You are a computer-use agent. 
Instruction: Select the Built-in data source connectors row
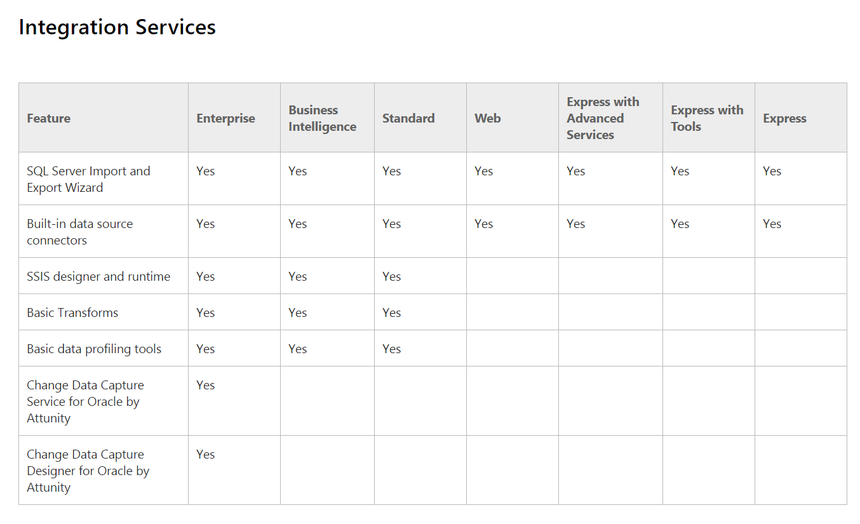[x=79, y=232]
